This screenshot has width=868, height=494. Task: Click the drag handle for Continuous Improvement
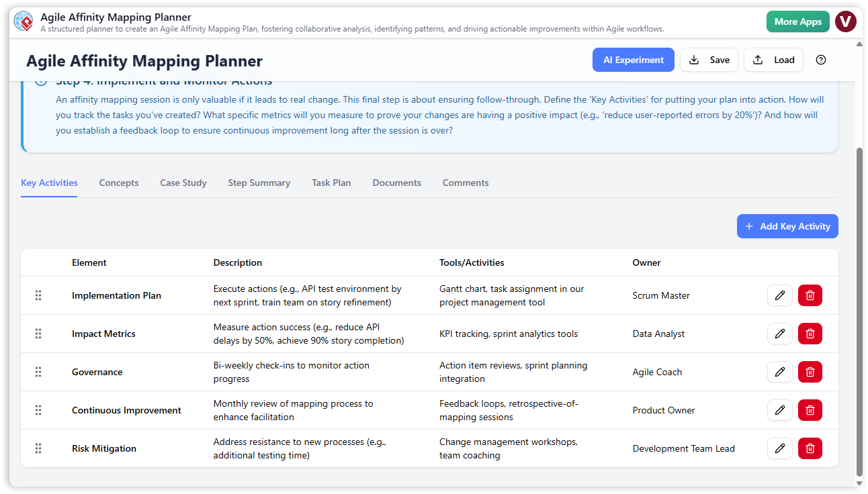[38, 409]
